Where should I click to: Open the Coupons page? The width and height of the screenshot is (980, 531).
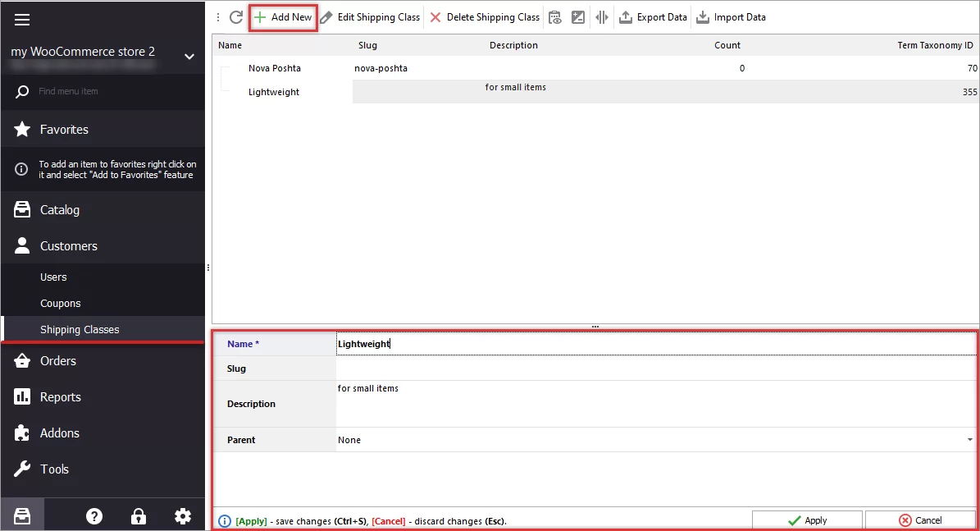pos(61,303)
